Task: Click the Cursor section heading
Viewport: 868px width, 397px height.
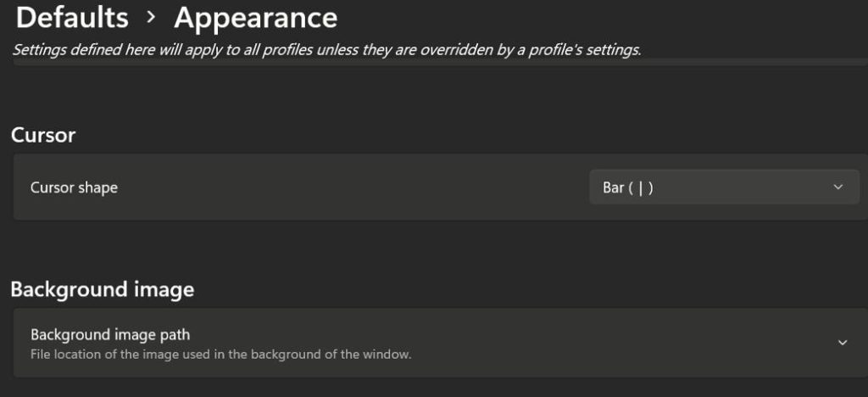Action: [x=43, y=135]
